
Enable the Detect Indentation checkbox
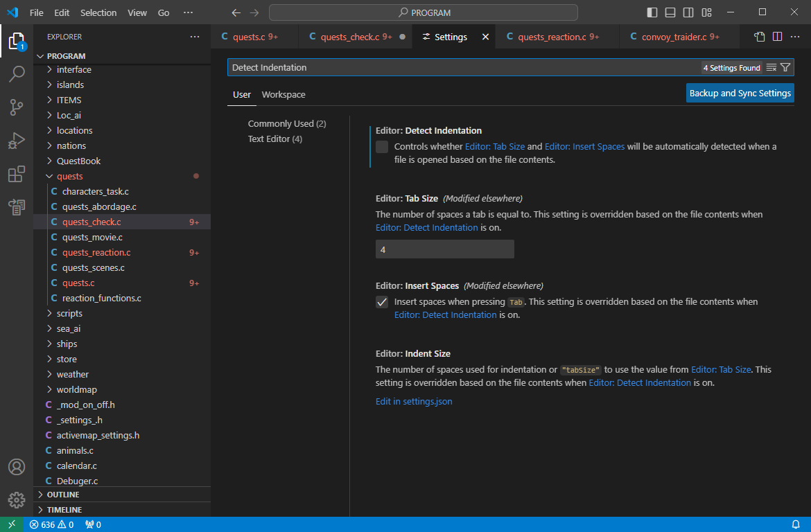pos(382,147)
